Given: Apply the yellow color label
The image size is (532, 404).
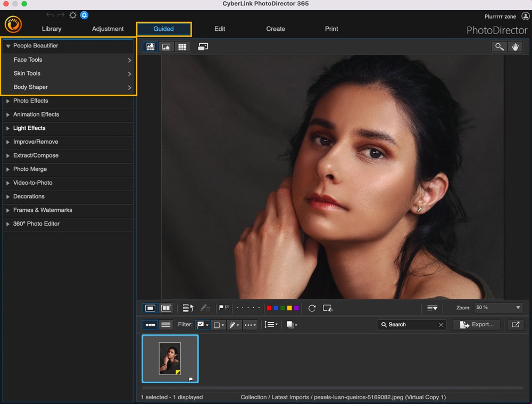Looking at the screenshot, I should 289,308.
